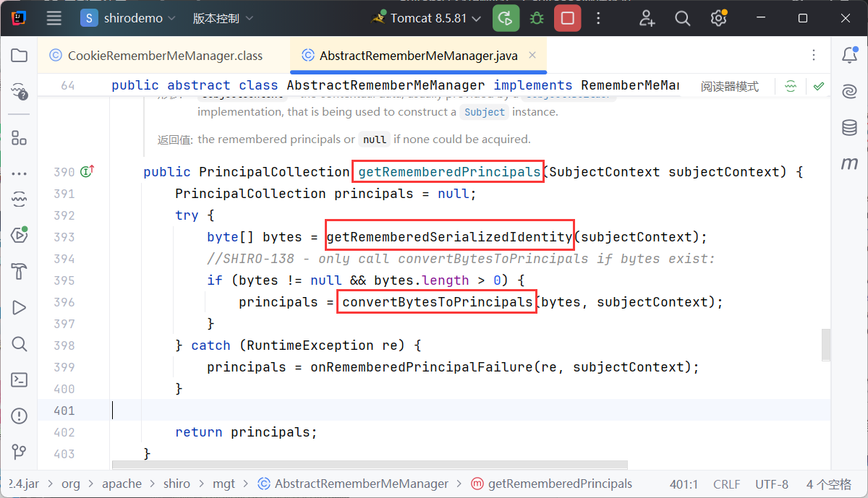Expand the Tomcat 8.5.81 run configuration list

tap(428, 18)
